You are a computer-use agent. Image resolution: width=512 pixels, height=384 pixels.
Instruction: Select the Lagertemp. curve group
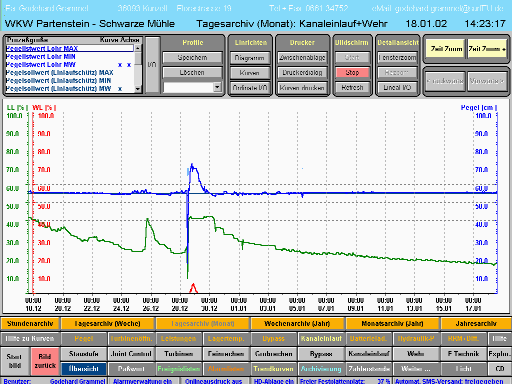click(x=226, y=339)
